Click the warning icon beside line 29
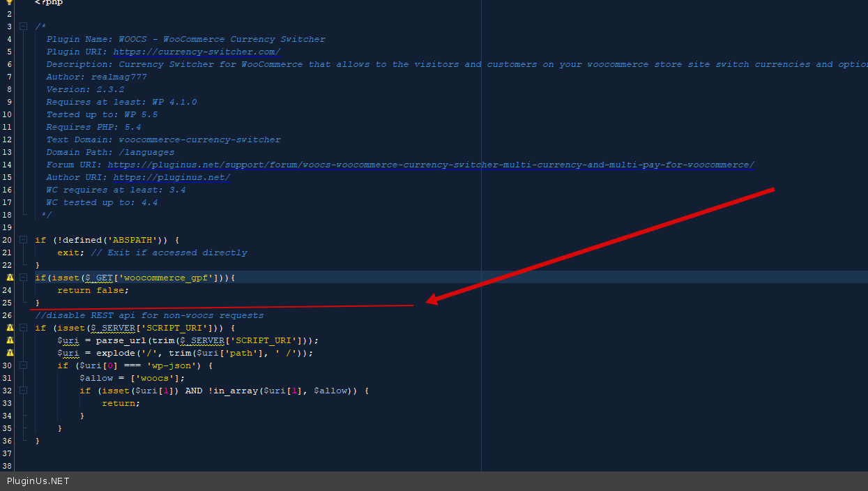The height and width of the screenshot is (491, 868). coord(10,353)
